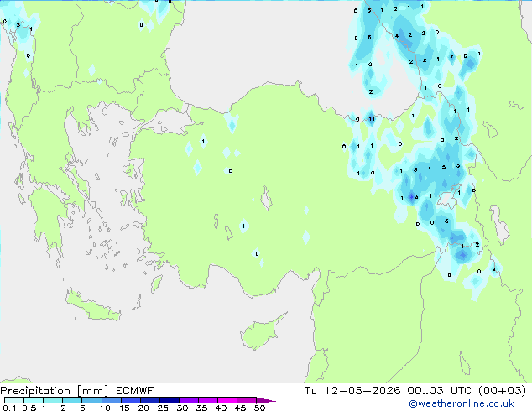Click legend scale label "0.1"
Screen dimensions: 532x411
point(9,408)
